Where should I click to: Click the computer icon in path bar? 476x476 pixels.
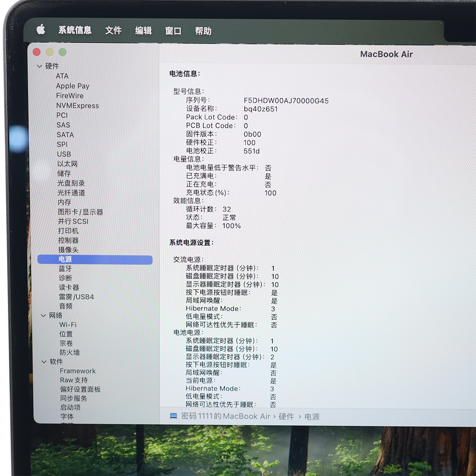[174, 416]
